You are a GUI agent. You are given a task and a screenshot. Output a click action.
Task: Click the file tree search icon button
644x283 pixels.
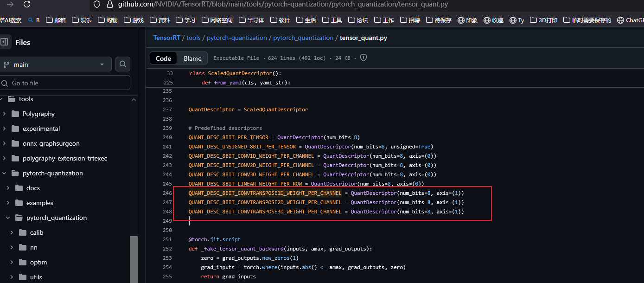click(123, 64)
